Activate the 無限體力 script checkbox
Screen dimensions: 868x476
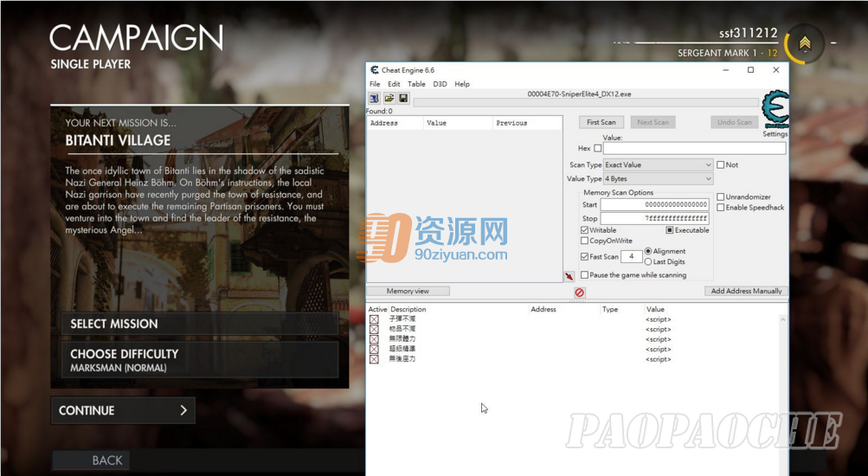pos(374,339)
